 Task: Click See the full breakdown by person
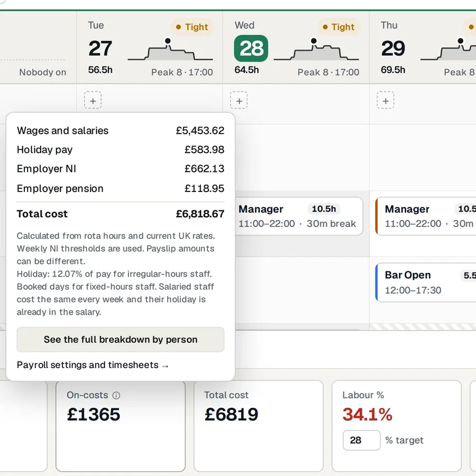[121, 340]
